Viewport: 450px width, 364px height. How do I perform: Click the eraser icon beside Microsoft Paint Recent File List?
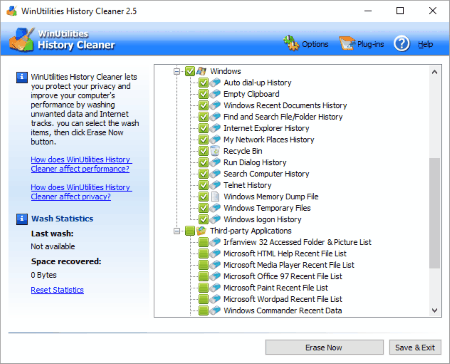[215, 288]
